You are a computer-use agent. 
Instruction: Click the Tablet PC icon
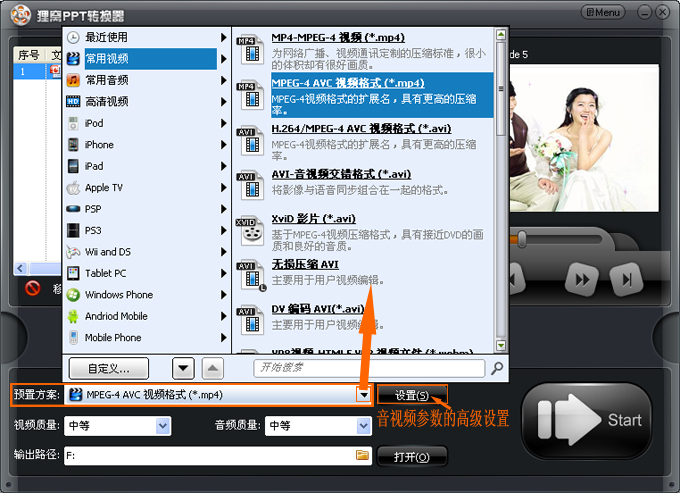(x=73, y=273)
